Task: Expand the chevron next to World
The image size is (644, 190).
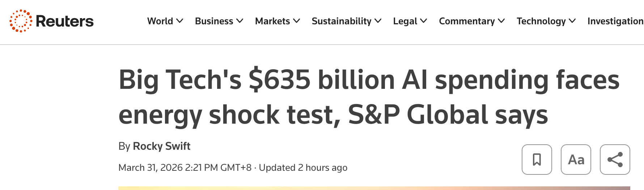Action: [x=179, y=21]
